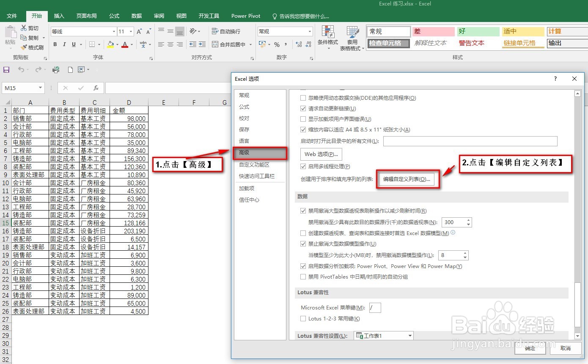
Task: Click the increase indent icon
Action: click(202, 44)
